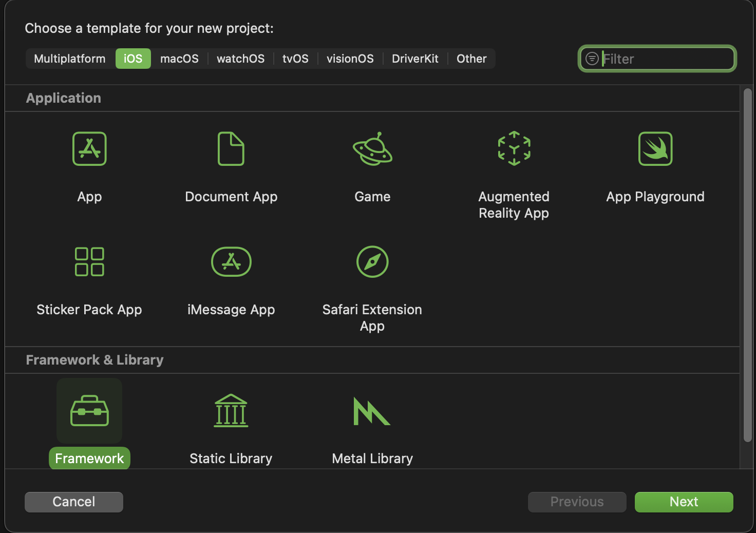The height and width of the screenshot is (533, 756).
Task: Select the Metal Library icon
Action: (x=372, y=411)
